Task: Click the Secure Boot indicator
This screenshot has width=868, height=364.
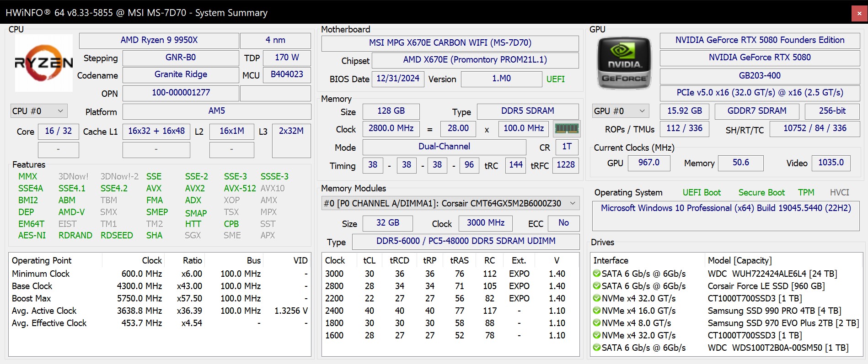Action: click(761, 192)
